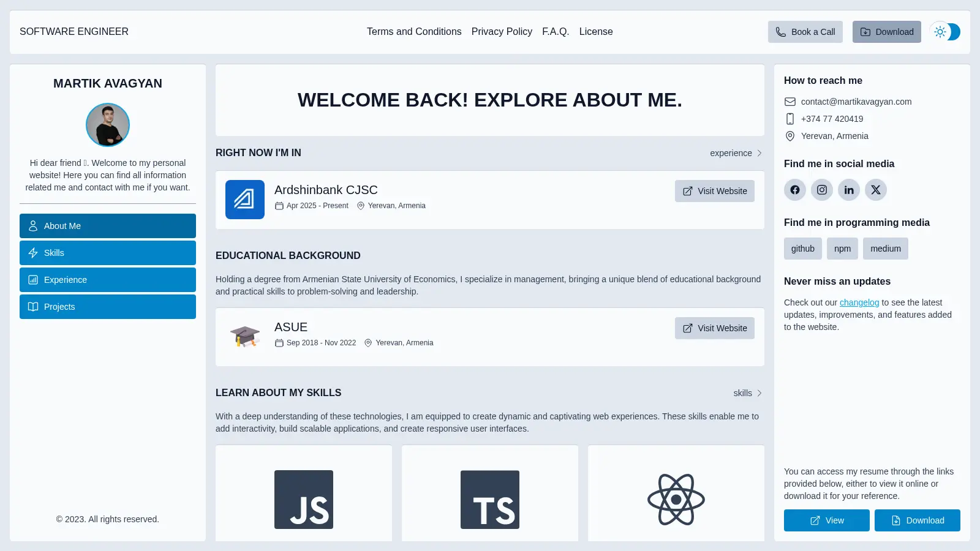Click the header Download button
Image resolution: width=980 pixels, height=551 pixels.
[x=887, y=32]
